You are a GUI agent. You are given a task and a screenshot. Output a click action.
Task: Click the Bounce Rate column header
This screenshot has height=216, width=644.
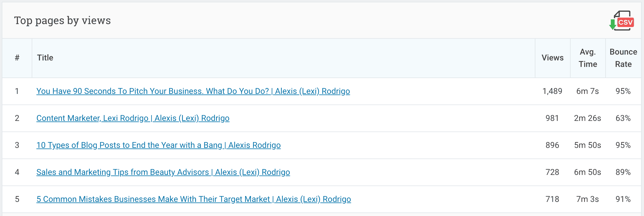coord(623,58)
